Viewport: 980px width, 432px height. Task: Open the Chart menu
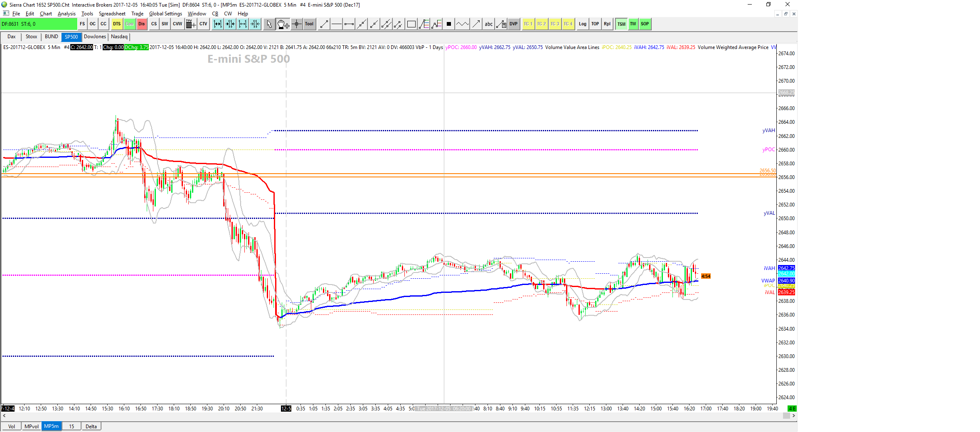(46, 14)
